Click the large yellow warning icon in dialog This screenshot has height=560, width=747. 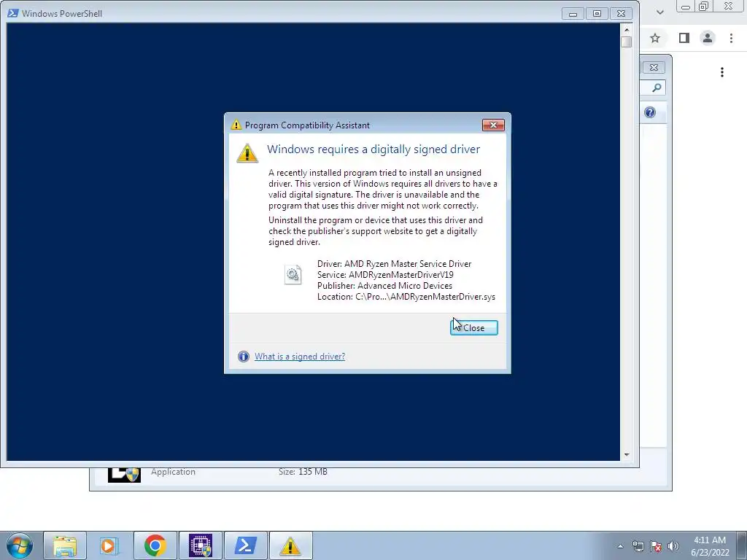point(247,153)
